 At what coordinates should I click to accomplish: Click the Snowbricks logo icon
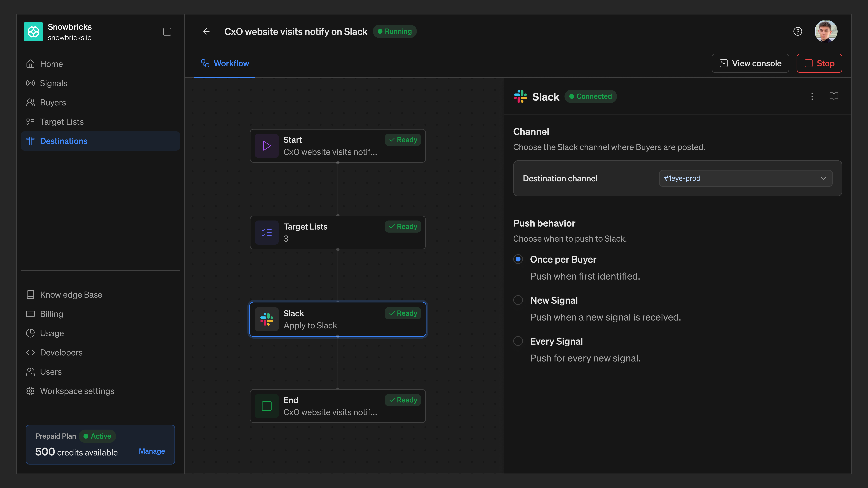[x=33, y=32]
